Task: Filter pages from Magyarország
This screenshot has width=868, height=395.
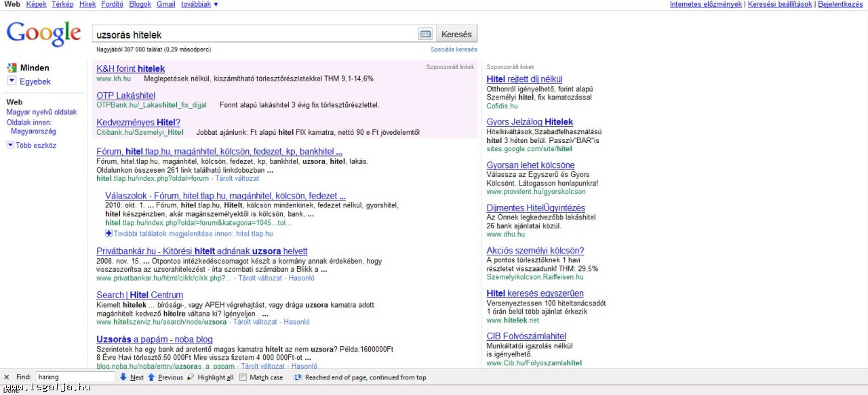Action: pyautogui.click(x=33, y=131)
